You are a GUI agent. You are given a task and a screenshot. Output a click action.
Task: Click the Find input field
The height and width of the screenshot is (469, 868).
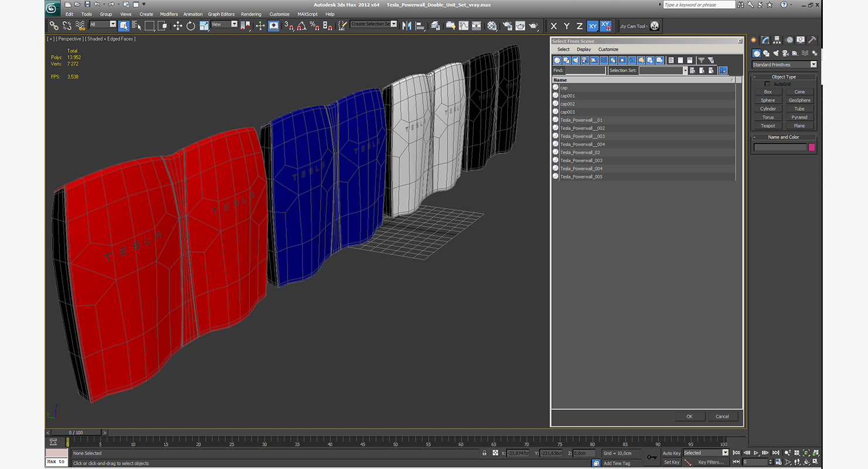tap(585, 70)
